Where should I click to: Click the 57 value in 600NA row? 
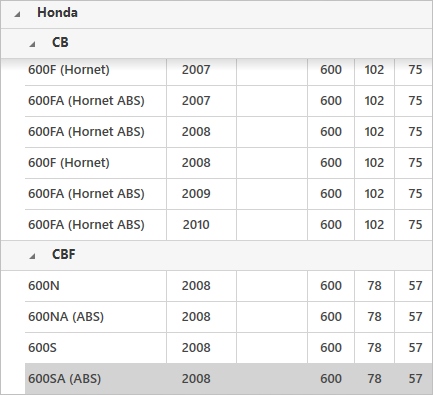tap(415, 317)
